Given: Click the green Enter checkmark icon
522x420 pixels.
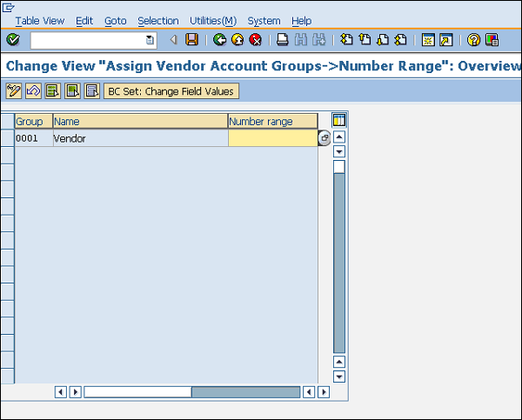Looking at the screenshot, I should pos(13,40).
